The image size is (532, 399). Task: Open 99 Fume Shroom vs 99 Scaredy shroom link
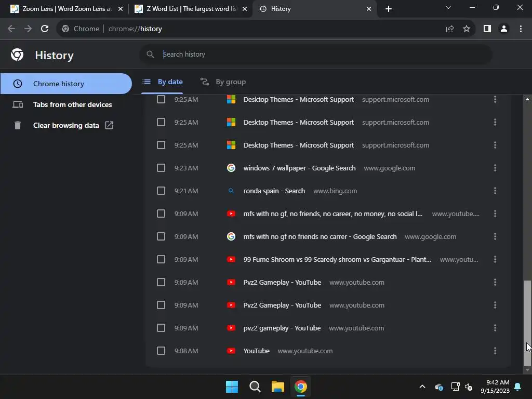coord(337,260)
